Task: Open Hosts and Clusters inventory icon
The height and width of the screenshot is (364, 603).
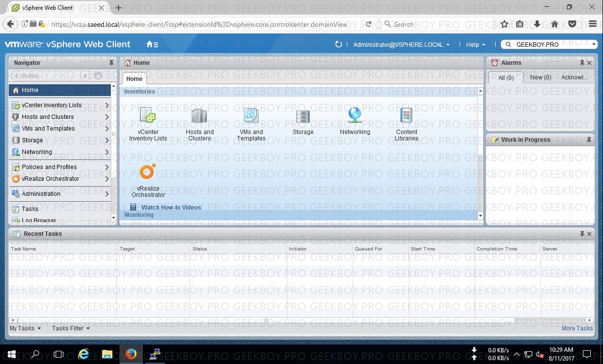Action: click(200, 115)
